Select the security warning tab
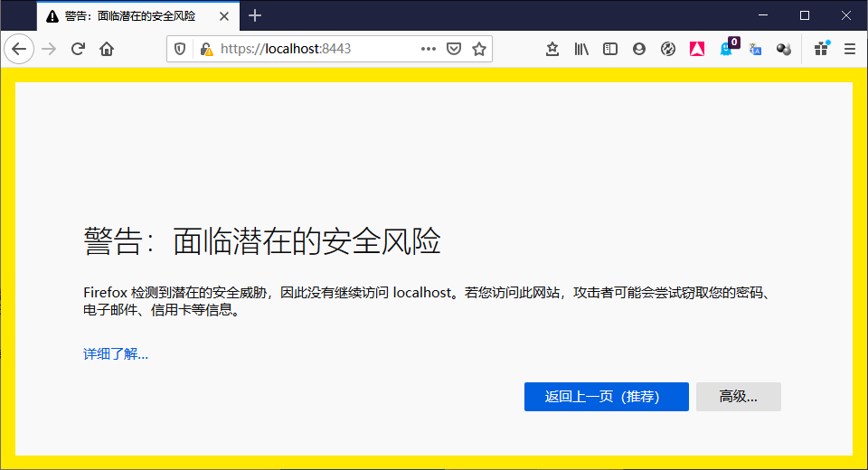This screenshot has height=470, width=868. coord(138,16)
